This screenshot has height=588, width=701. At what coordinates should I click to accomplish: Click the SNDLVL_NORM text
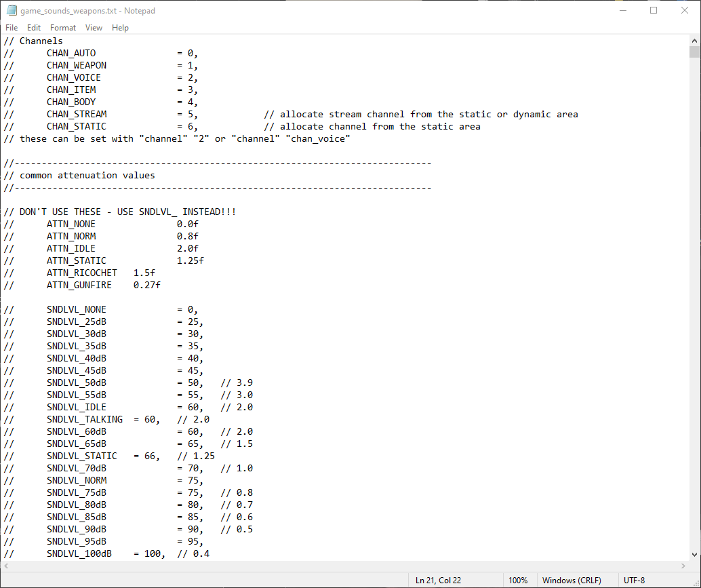click(77, 480)
